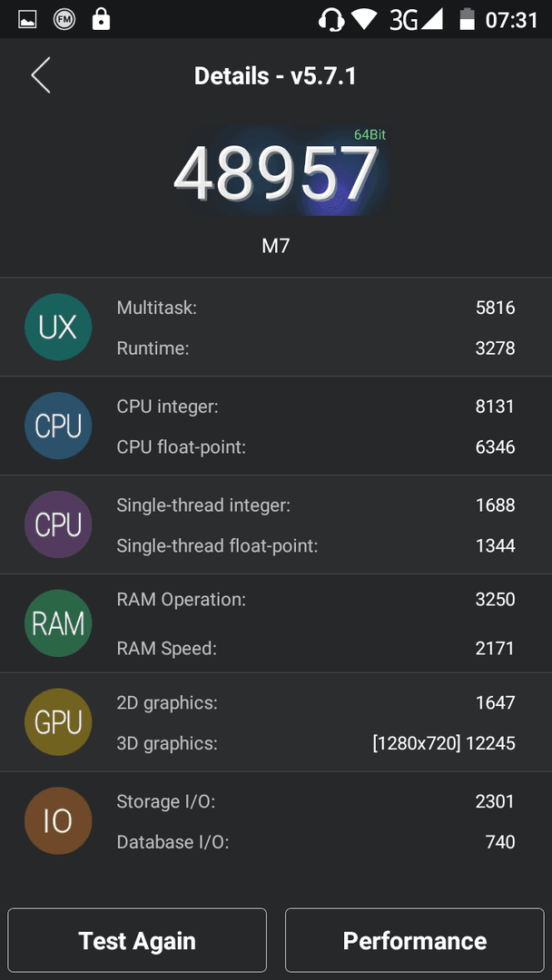552x980 pixels.
Task: Tap the M7 device name label
Action: 276,246
